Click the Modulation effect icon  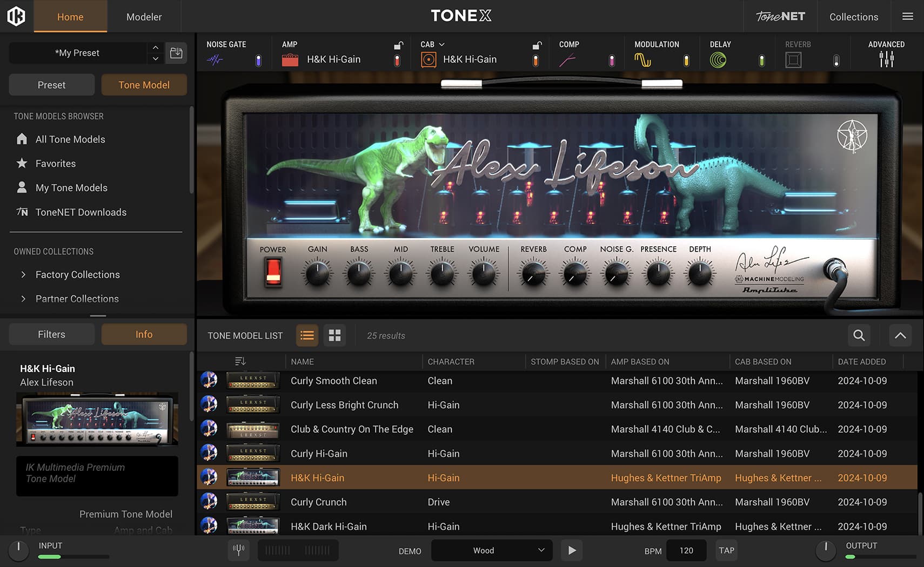(x=644, y=59)
